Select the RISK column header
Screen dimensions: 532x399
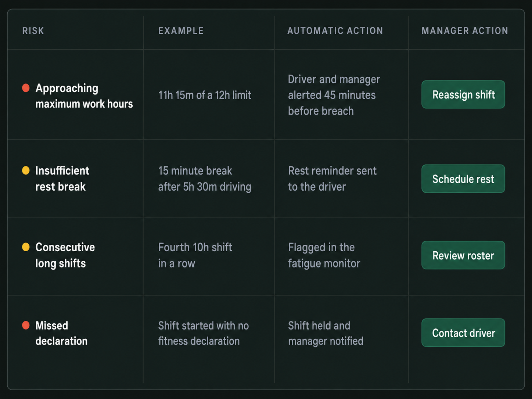coord(33,31)
